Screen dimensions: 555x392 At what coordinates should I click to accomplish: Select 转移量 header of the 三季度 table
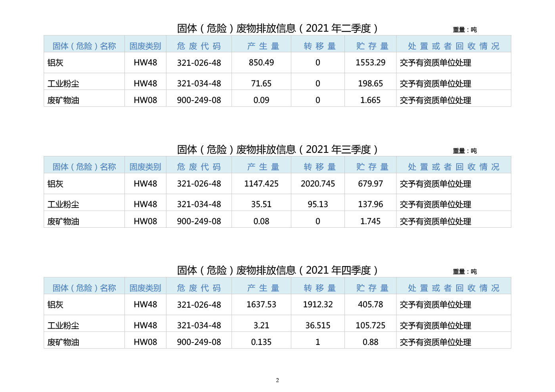coord(320,167)
